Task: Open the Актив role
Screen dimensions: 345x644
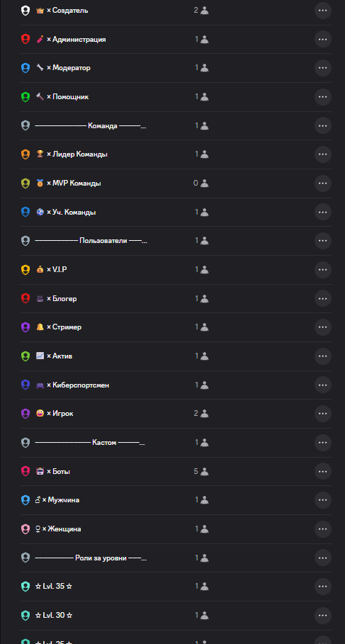Action: 176,356
